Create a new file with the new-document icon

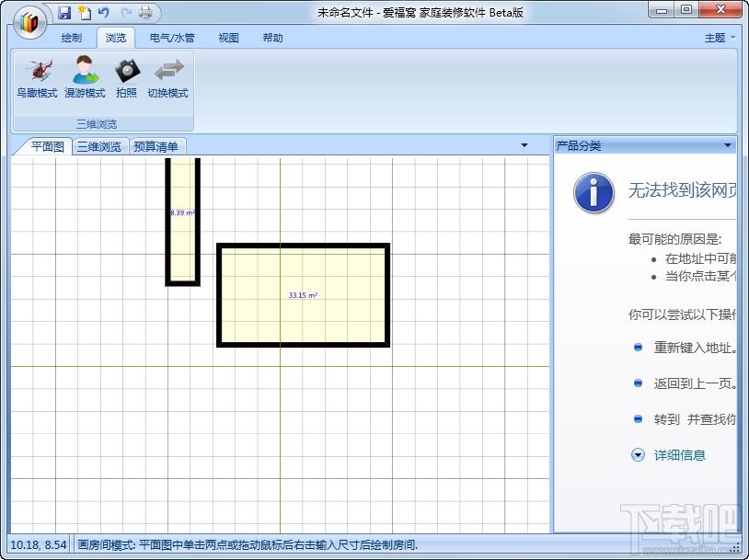pos(85,13)
